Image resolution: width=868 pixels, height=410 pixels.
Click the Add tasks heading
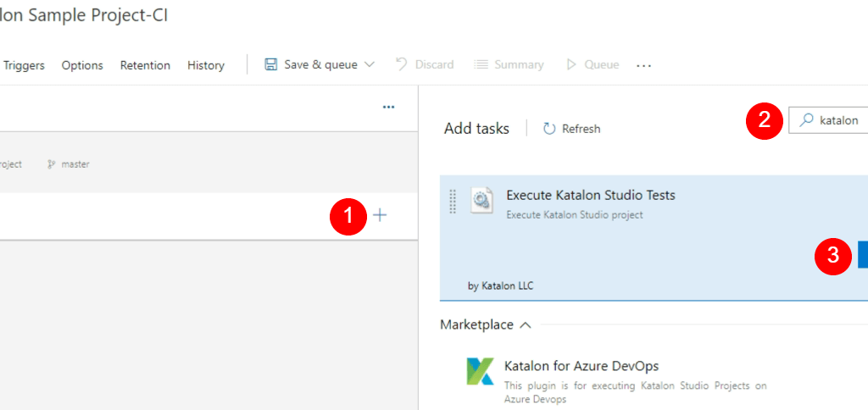pyautogui.click(x=476, y=129)
